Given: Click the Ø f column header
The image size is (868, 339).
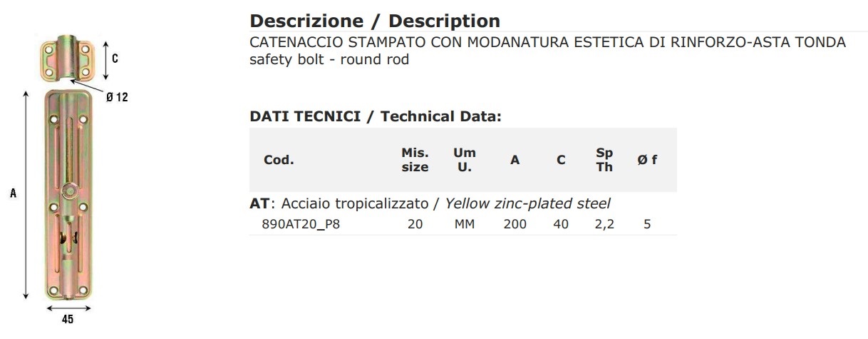Looking at the screenshot, I should (x=647, y=160).
